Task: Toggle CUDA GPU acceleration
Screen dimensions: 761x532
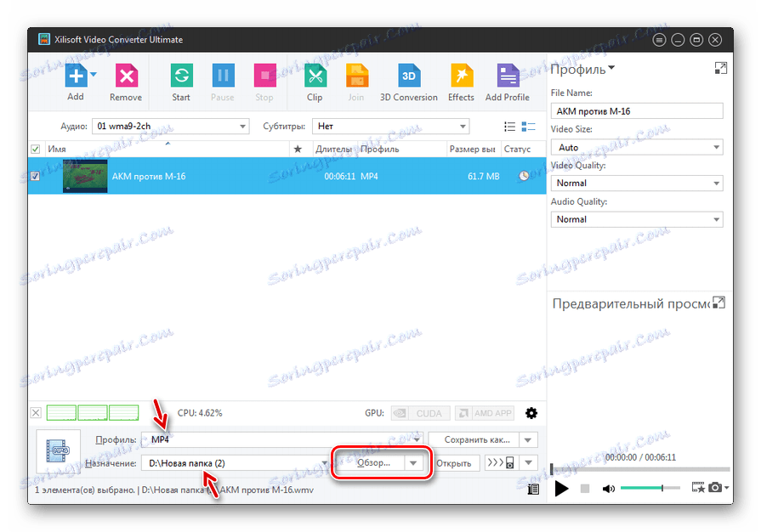Action: pos(420,413)
